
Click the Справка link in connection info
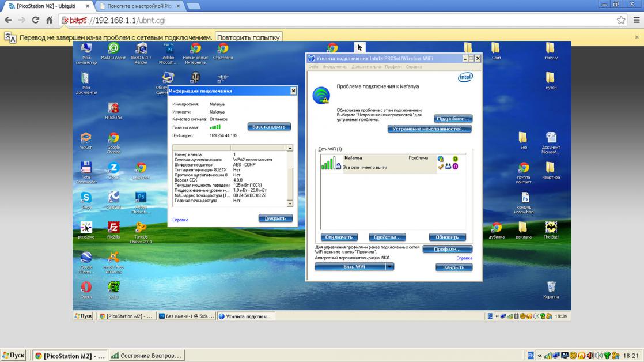pyautogui.click(x=180, y=220)
